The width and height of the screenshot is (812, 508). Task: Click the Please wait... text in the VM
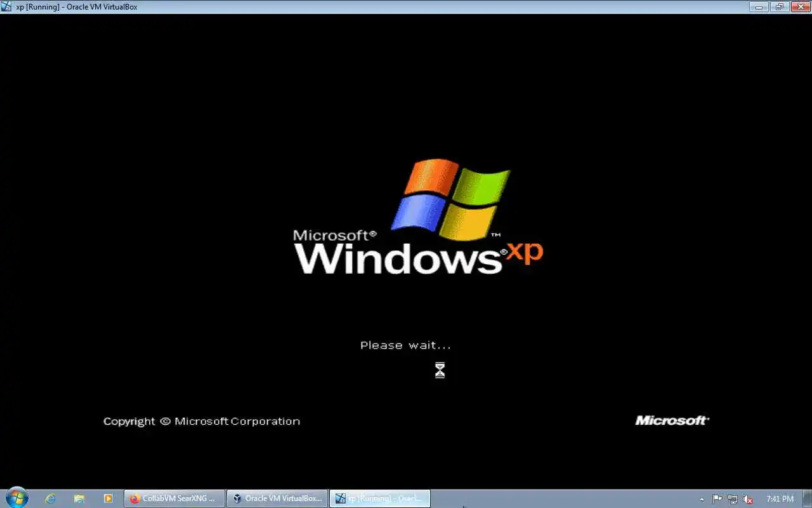pyautogui.click(x=405, y=345)
